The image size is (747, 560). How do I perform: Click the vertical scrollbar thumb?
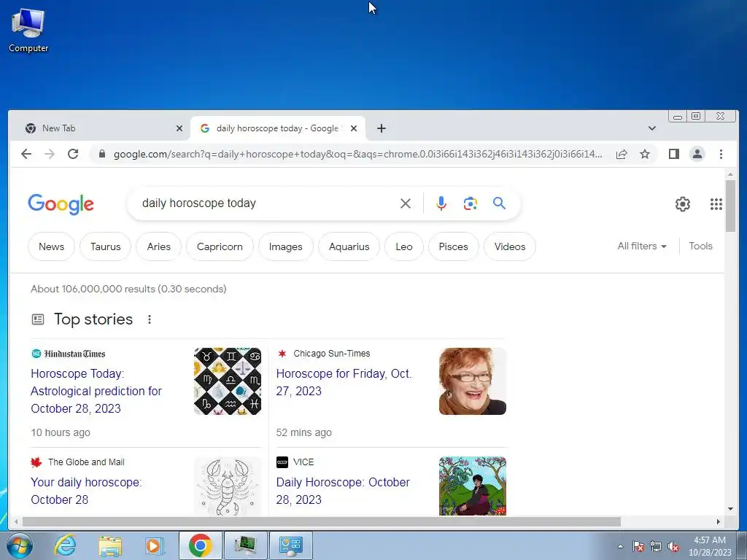click(730, 206)
